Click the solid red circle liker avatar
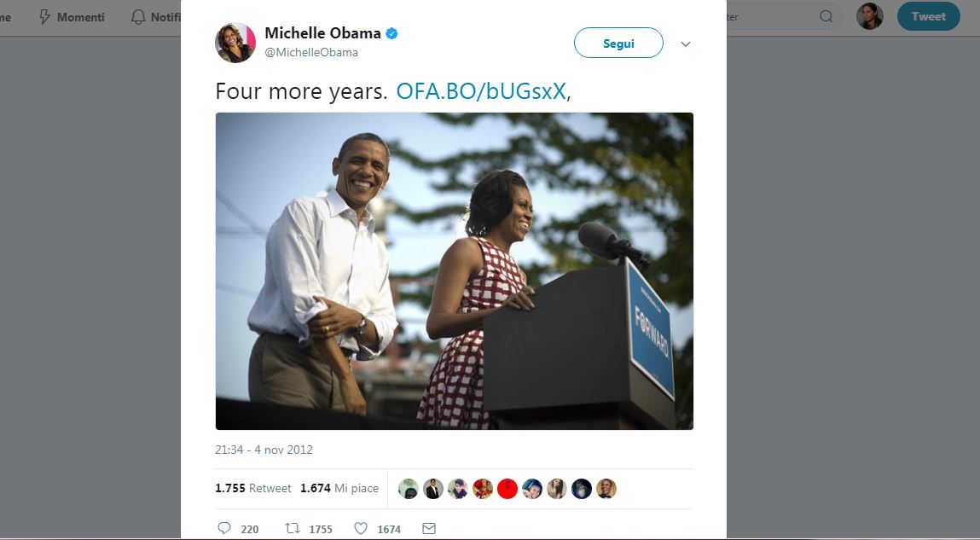 [x=507, y=489]
